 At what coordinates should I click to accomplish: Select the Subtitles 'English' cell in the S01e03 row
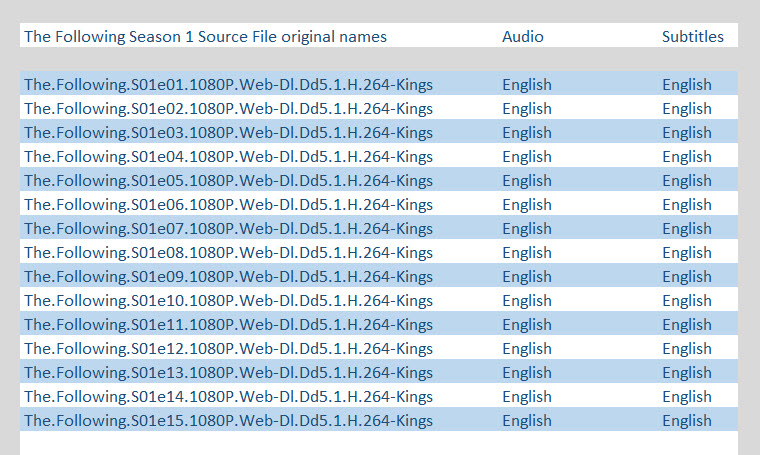(x=687, y=133)
